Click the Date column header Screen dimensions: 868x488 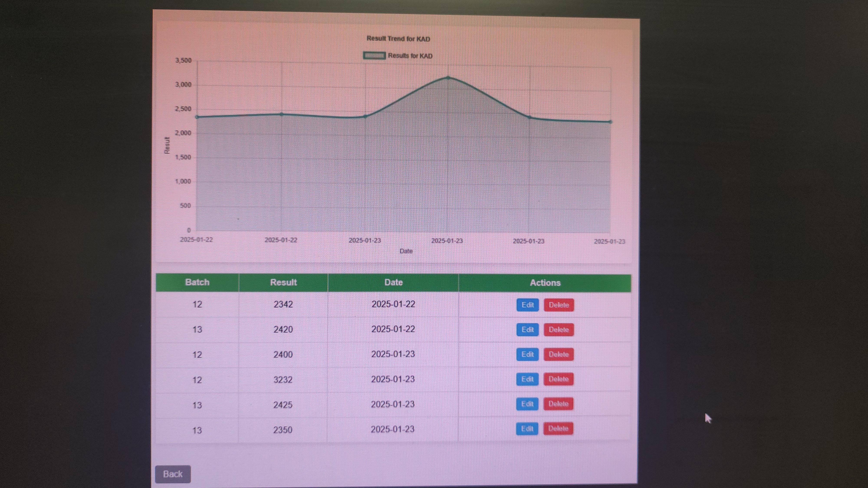coord(393,282)
